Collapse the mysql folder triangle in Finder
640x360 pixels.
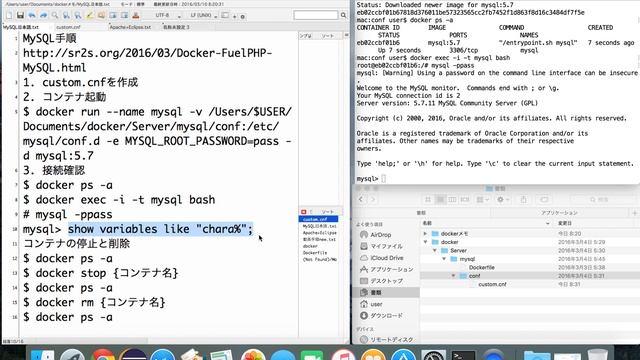[444, 259]
